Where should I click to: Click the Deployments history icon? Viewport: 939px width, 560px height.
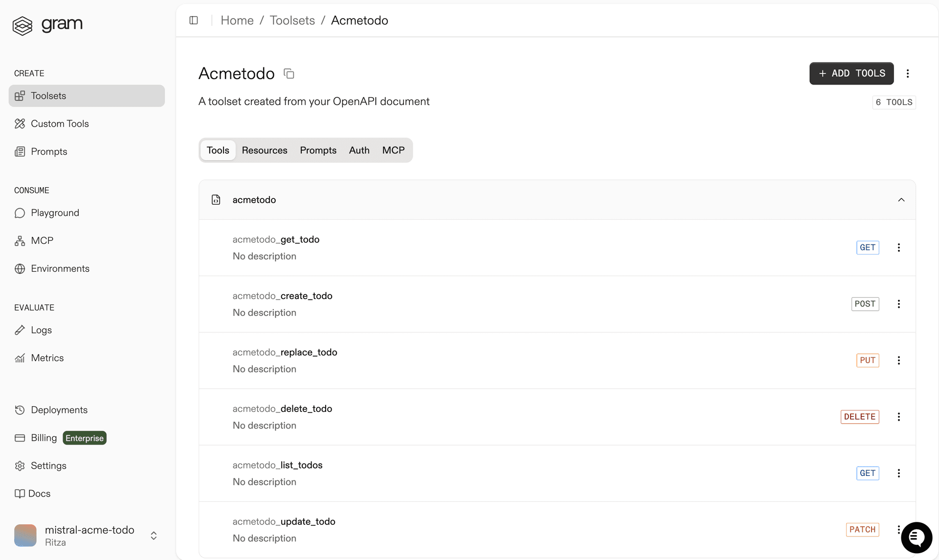tap(20, 410)
